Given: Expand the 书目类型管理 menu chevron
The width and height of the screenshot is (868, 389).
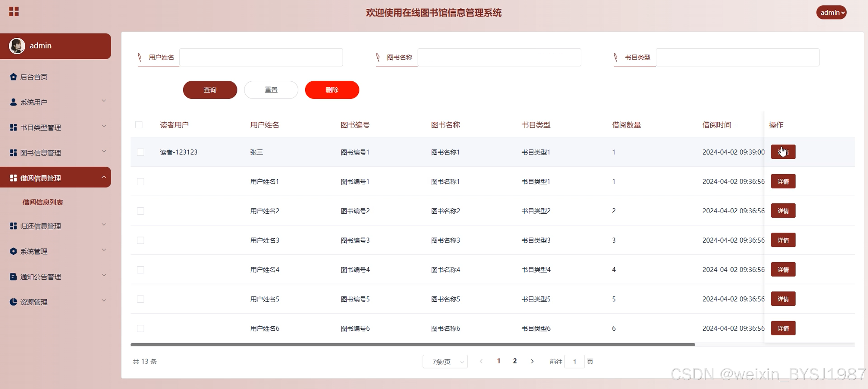Looking at the screenshot, I should tap(104, 126).
